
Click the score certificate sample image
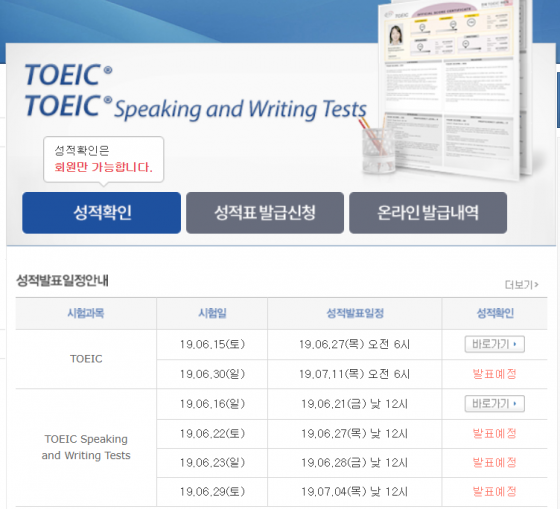454,89
